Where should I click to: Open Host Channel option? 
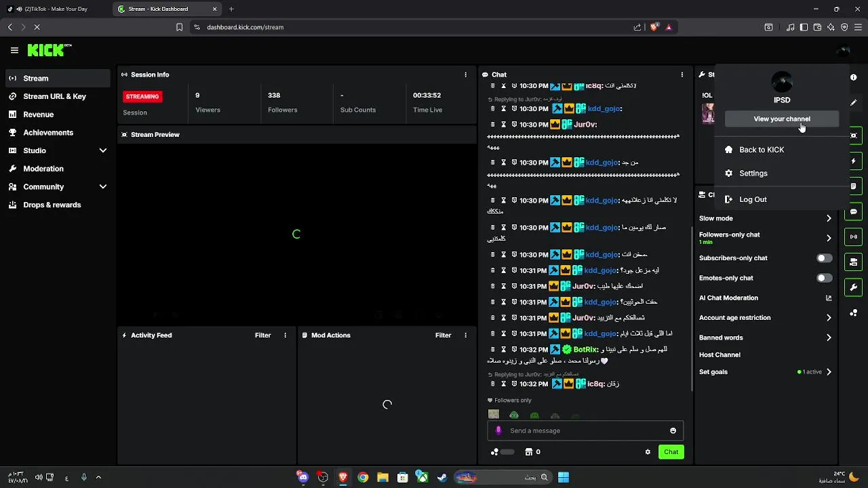click(719, 354)
